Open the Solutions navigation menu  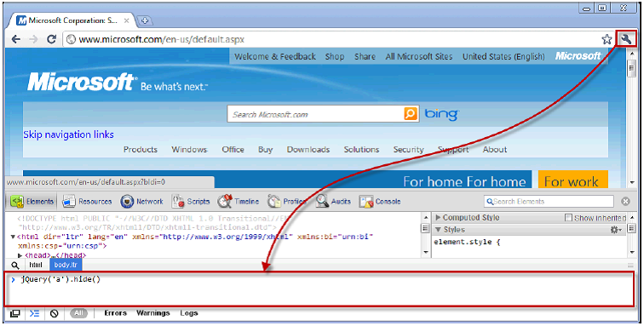[361, 150]
